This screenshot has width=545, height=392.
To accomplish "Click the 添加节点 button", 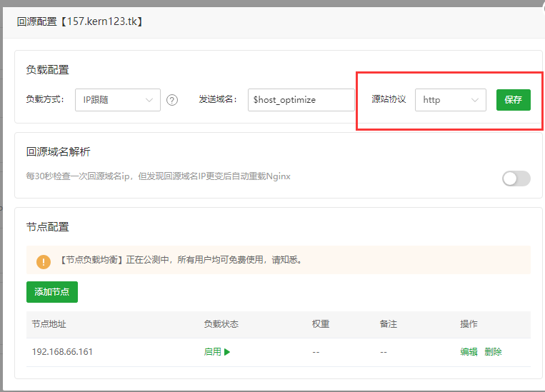I will click(52, 292).
